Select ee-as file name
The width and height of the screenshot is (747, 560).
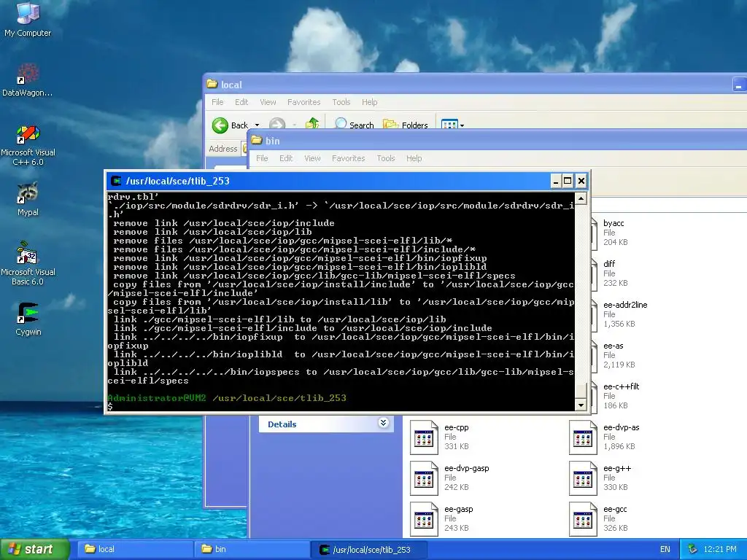(613, 346)
